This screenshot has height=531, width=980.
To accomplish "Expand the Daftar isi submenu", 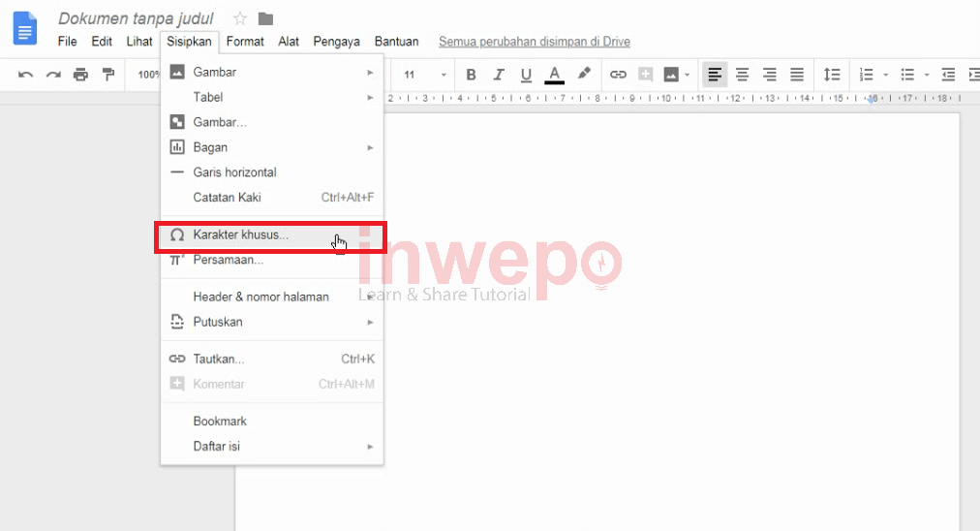I will (x=272, y=446).
